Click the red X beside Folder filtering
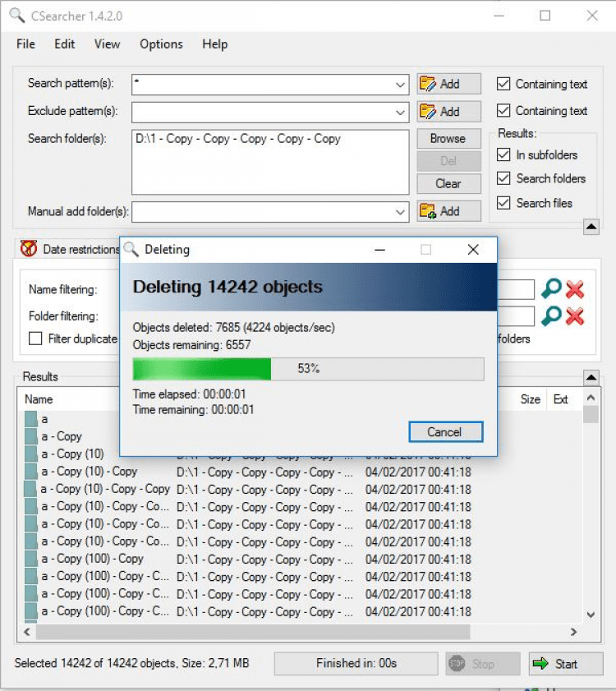 tap(575, 316)
